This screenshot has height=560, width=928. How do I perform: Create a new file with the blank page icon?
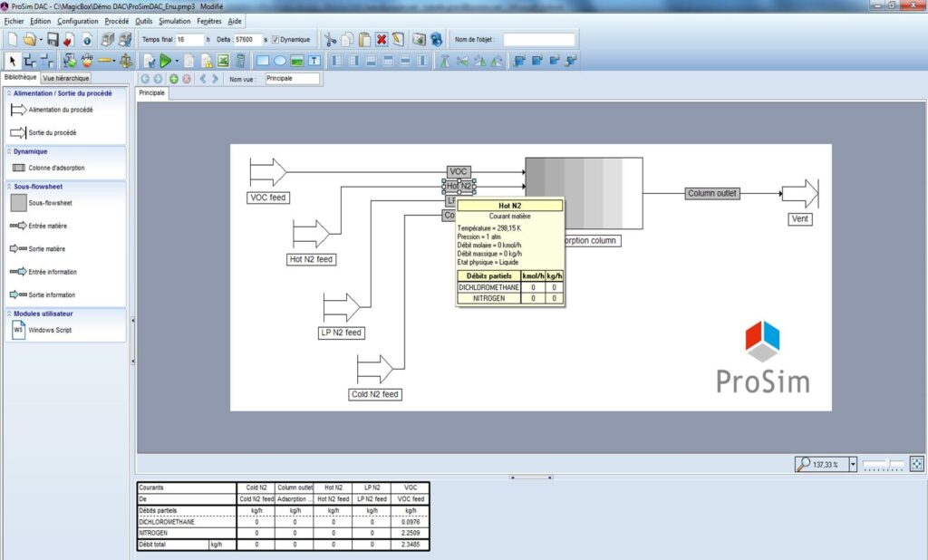click(x=13, y=40)
